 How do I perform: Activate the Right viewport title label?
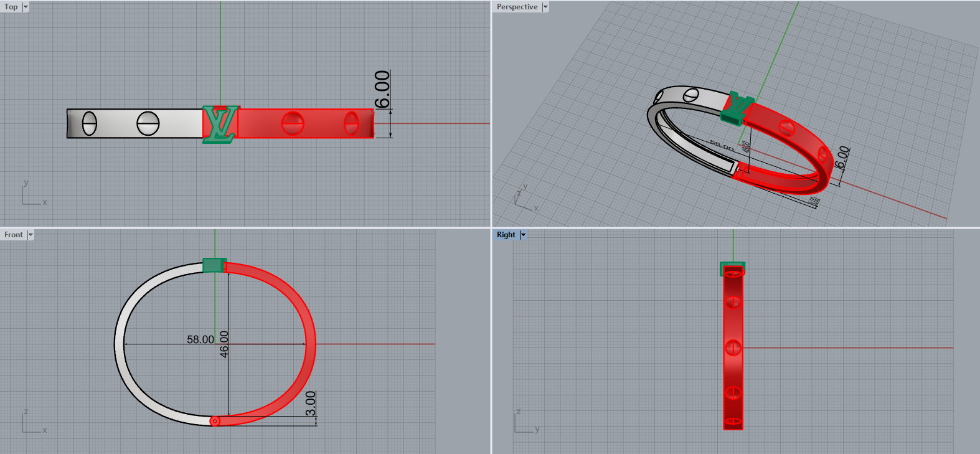pos(506,235)
